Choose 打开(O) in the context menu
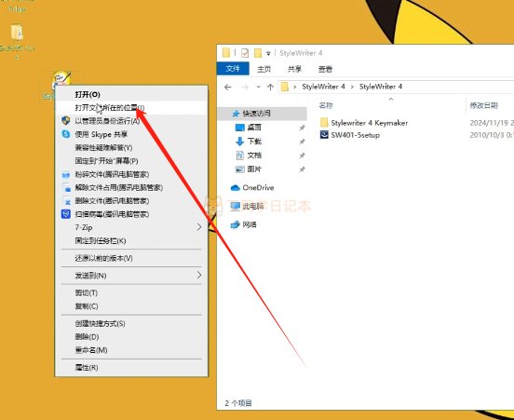The height and width of the screenshot is (420, 514). point(131,94)
